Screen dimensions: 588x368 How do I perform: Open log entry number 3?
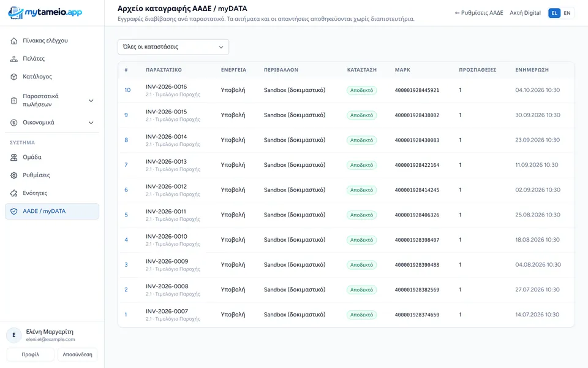(x=126, y=265)
